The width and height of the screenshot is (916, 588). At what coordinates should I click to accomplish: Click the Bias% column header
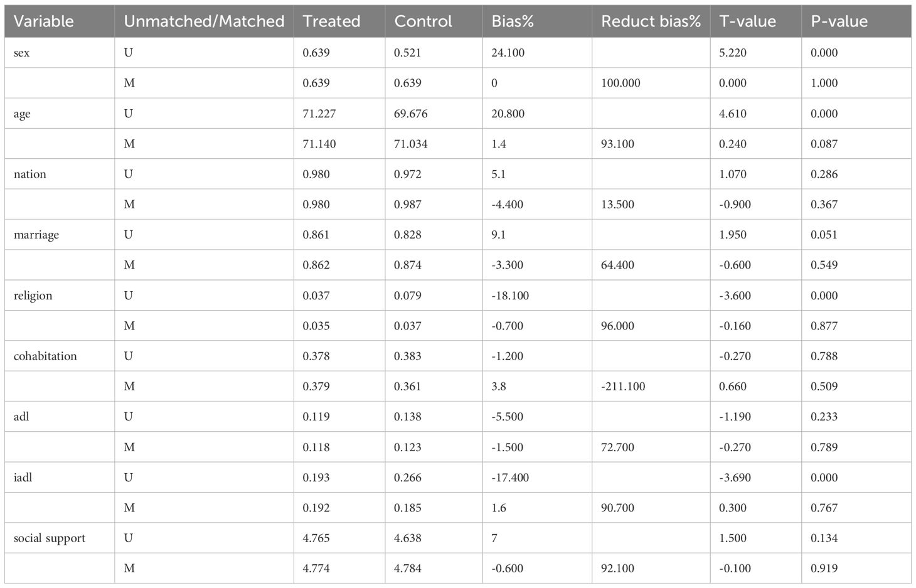[x=512, y=21]
